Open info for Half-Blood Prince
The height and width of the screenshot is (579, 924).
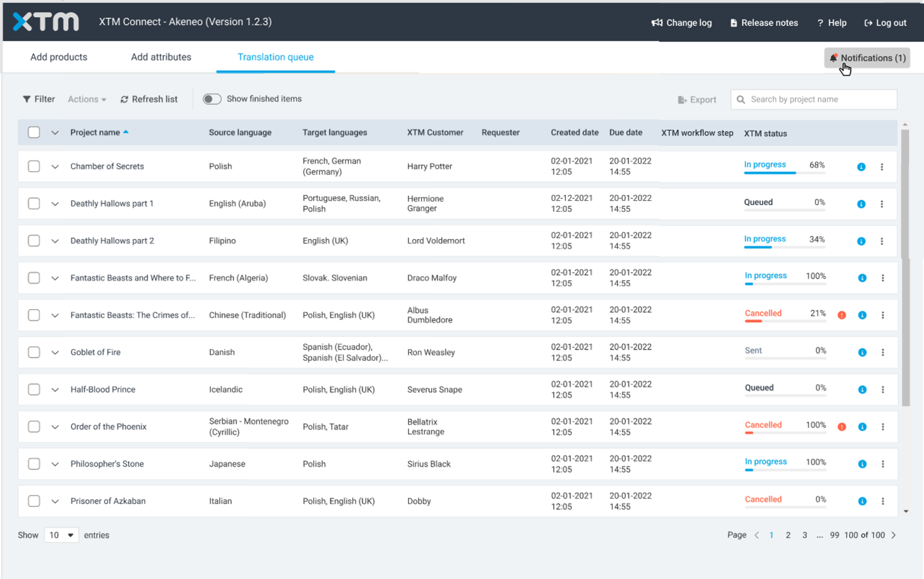(862, 389)
